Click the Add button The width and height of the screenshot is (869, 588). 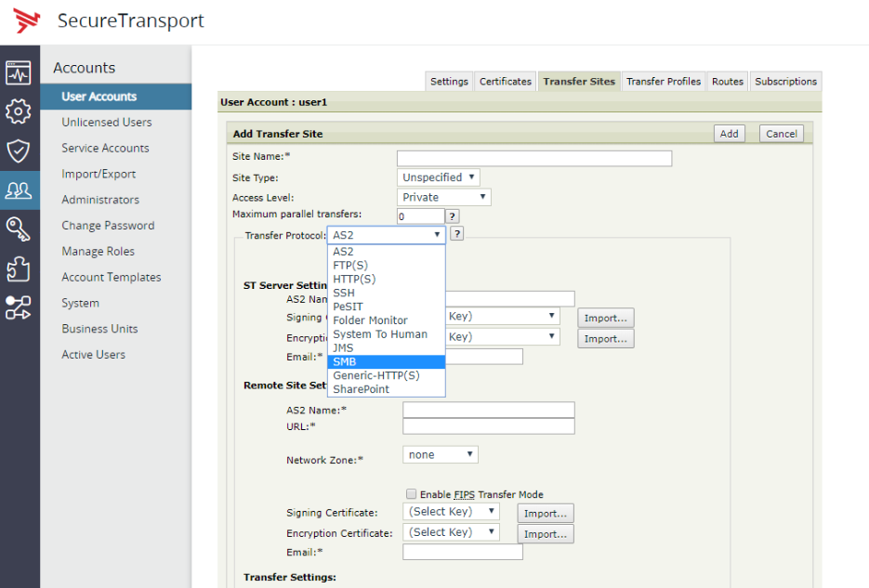tap(729, 133)
